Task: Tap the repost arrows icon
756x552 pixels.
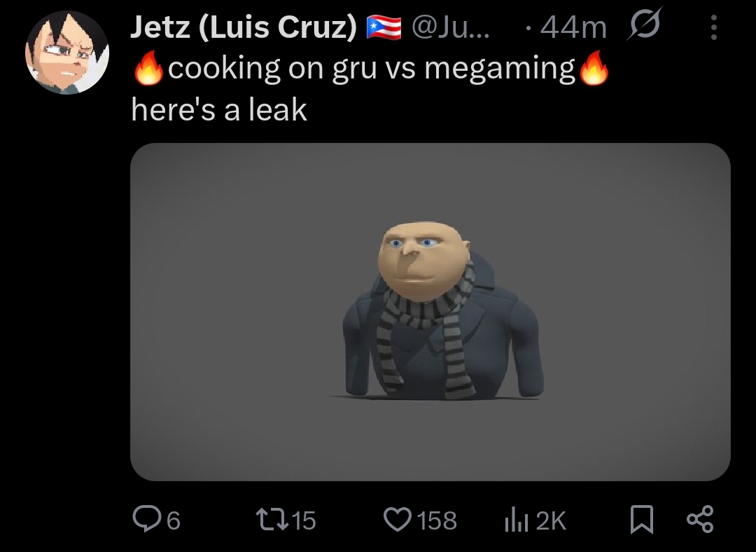Action: tap(272, 520)
